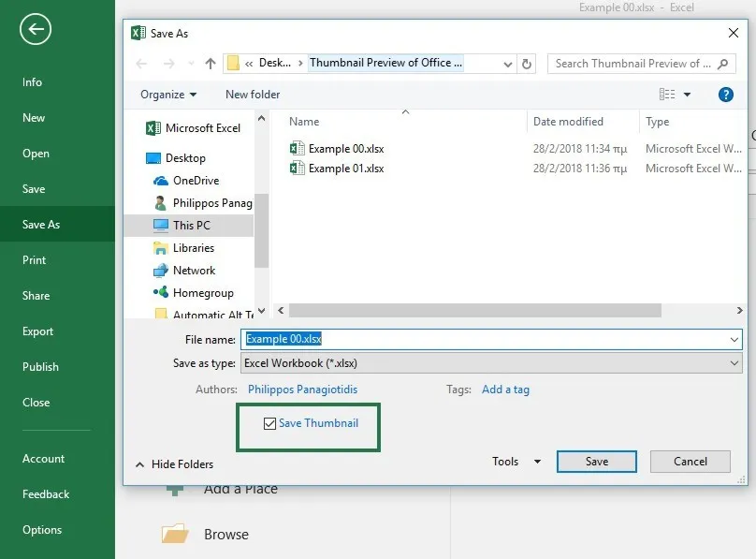
Task: Open the help question mark icon
Action: (x=726, y=95)
